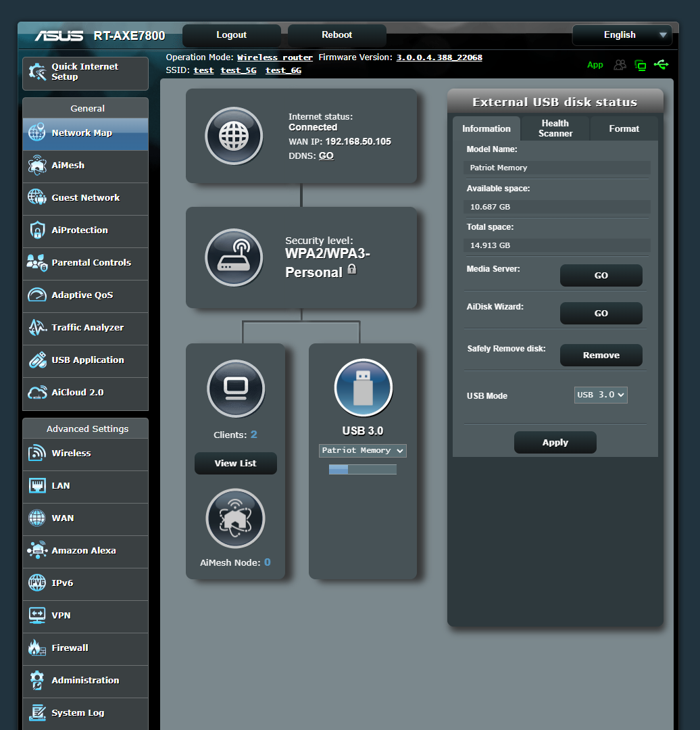Viewport: 700px width, 730px height.
Task: Click the AiMesh Node house icon
Action: pos(236,518)
